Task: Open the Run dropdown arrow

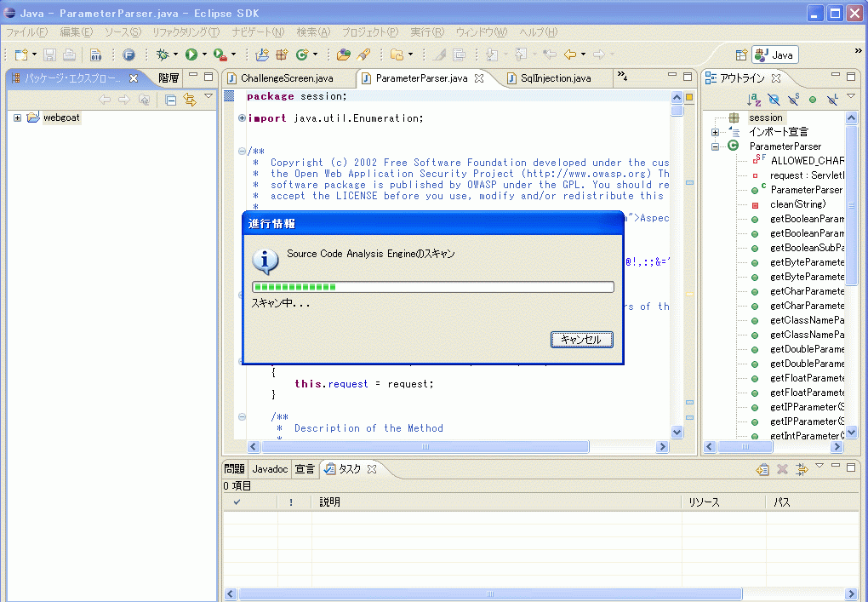Action: coord(204,54)
